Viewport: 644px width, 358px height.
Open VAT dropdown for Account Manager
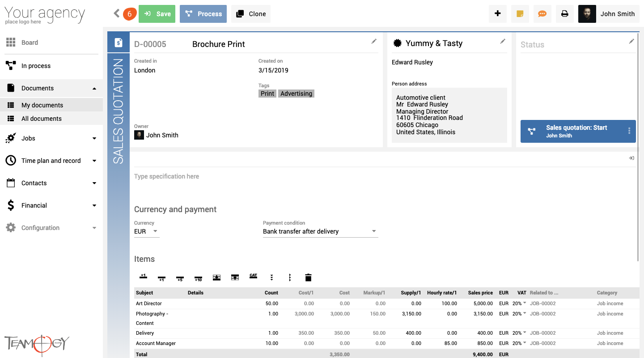519,343
